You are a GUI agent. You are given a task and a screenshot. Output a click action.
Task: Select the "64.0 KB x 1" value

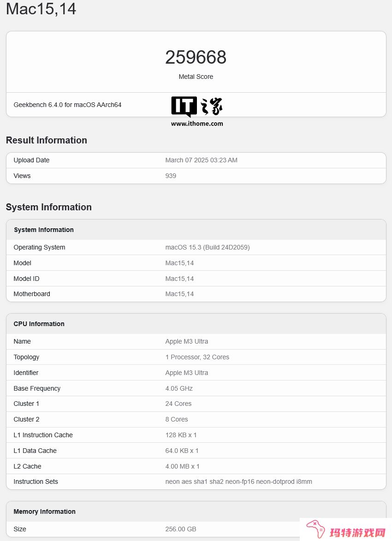click(x=182, y=451)
